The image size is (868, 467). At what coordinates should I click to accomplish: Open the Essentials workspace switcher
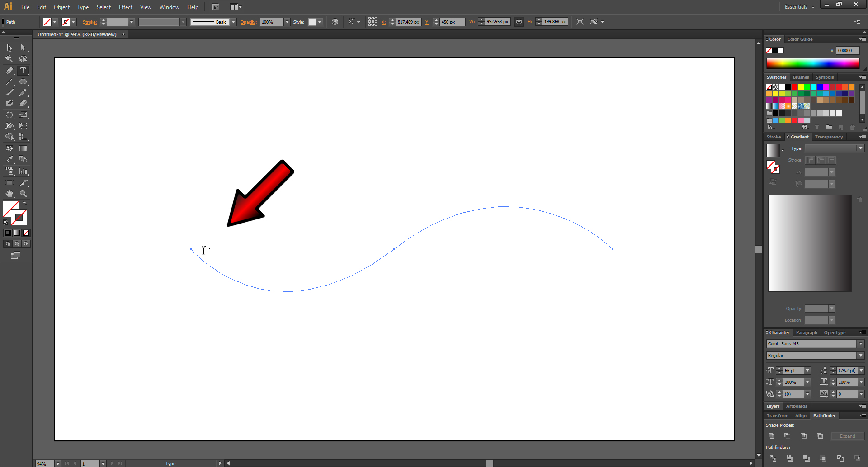click(x=799, y=7)
